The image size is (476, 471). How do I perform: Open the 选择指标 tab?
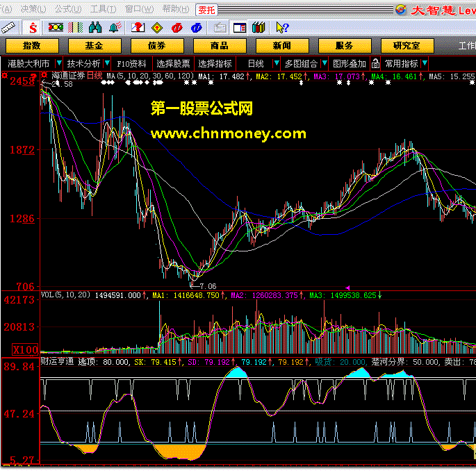215,64
